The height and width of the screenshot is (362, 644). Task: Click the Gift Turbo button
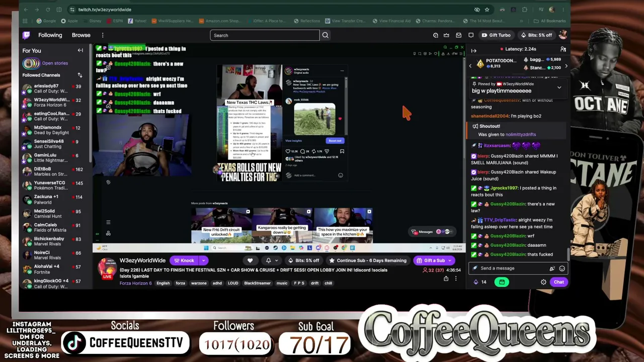[497, 35]
